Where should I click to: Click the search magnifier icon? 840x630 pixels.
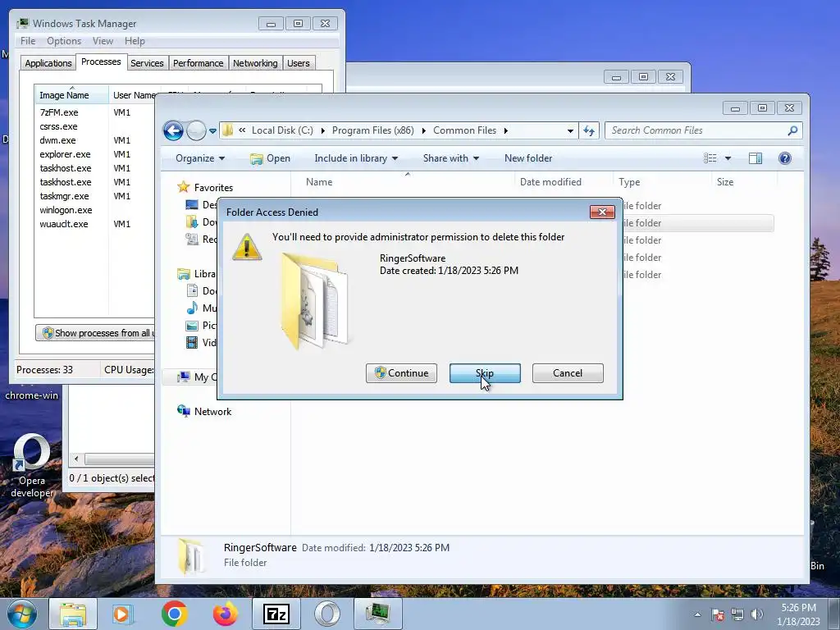click(x=793, y=130)
